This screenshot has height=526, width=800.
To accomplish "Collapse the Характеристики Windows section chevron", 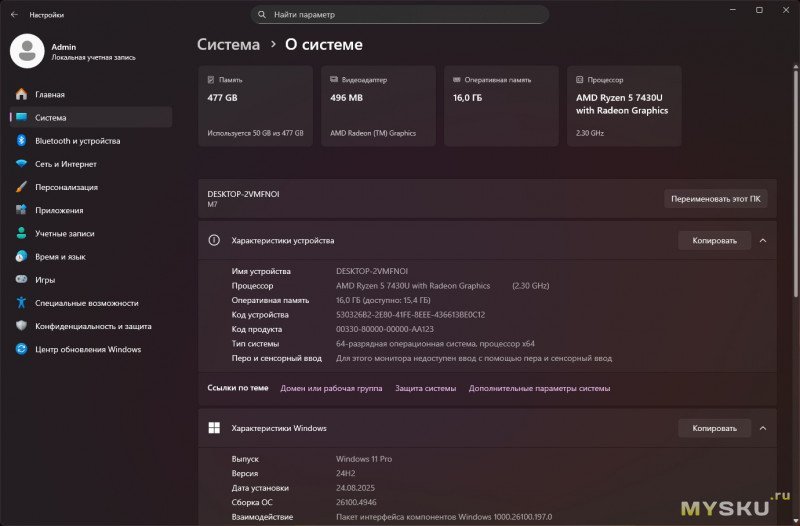I will (763, 428).
